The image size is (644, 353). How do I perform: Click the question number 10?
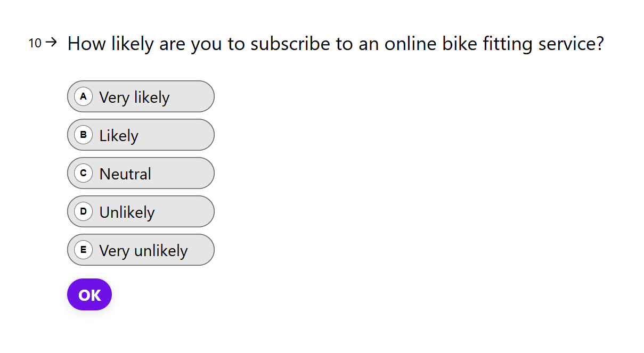point(35,43)
